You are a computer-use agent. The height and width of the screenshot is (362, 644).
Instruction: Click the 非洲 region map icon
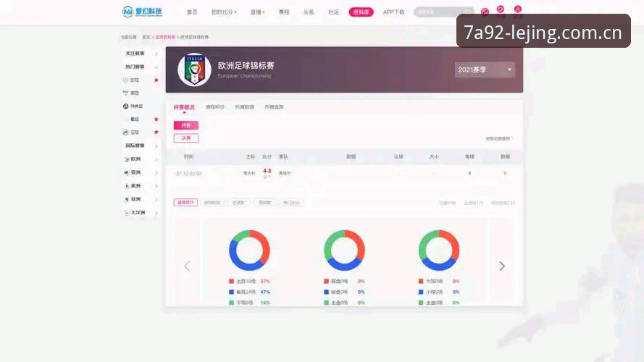[x=127, y=200]
